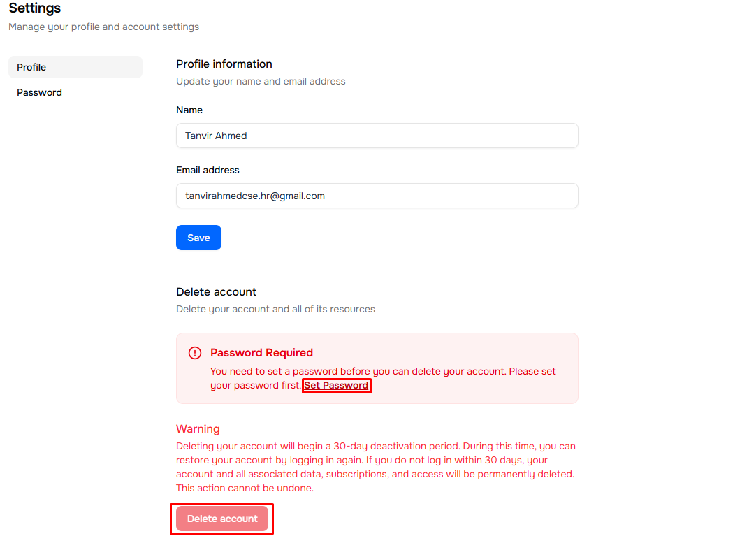
Task: Click the red Delete account button
Action: 222,519
